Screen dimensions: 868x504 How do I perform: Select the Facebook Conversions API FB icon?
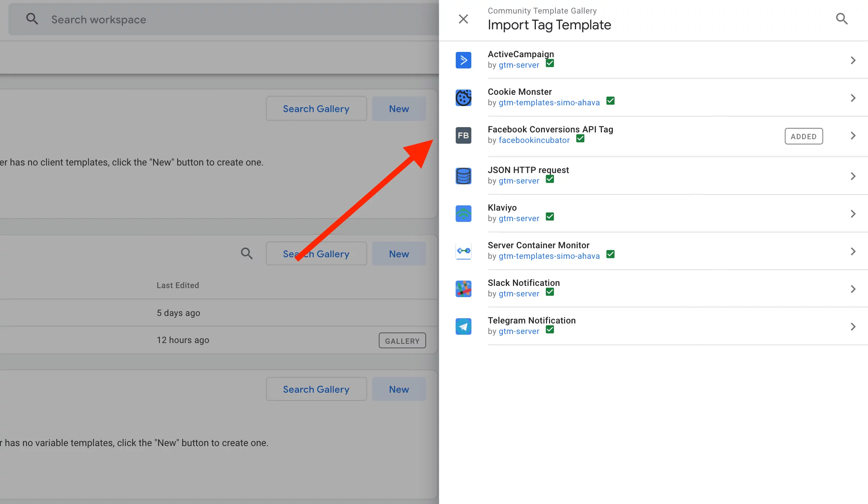pyautogui.click(x=463, y=135)
